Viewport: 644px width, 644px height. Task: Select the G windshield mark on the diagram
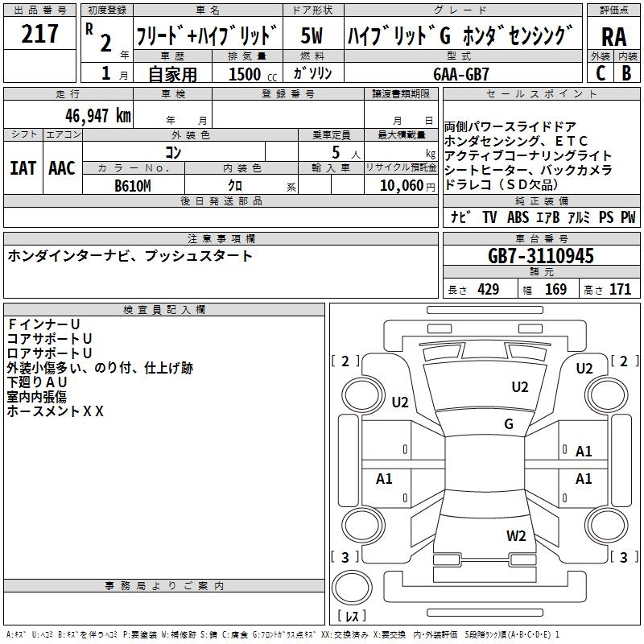tap(509, 424)
